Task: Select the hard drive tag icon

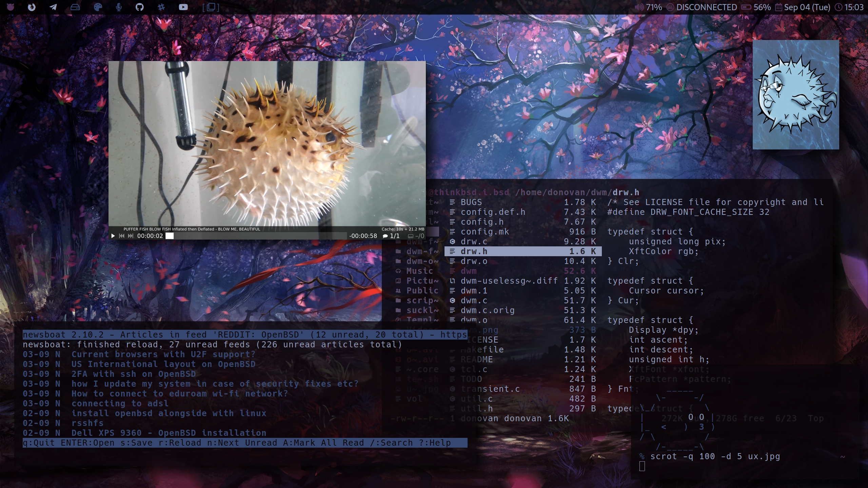Action: (x=75, y=7)
